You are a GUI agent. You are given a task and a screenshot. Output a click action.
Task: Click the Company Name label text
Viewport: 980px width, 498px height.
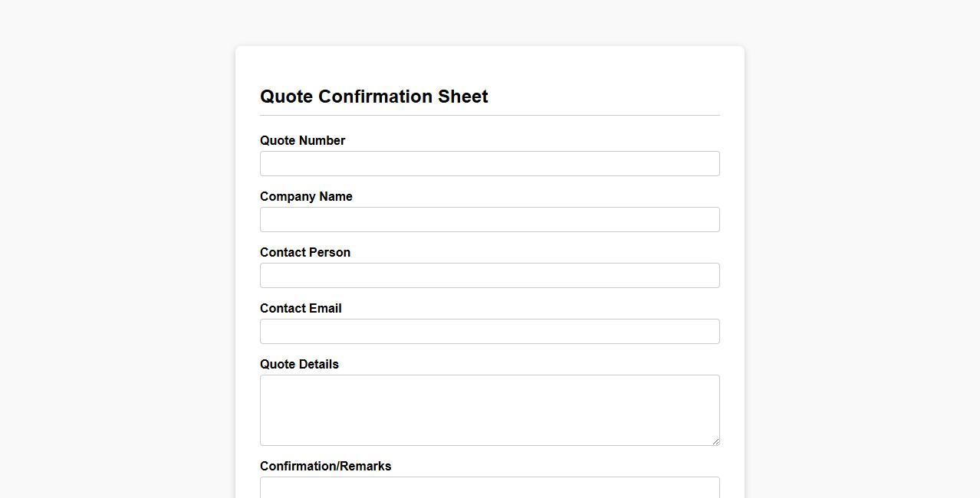[306, 196]
